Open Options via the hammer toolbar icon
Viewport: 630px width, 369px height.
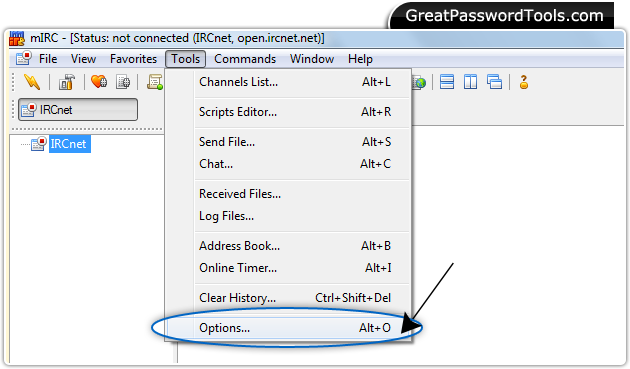[x=67, y=82]
